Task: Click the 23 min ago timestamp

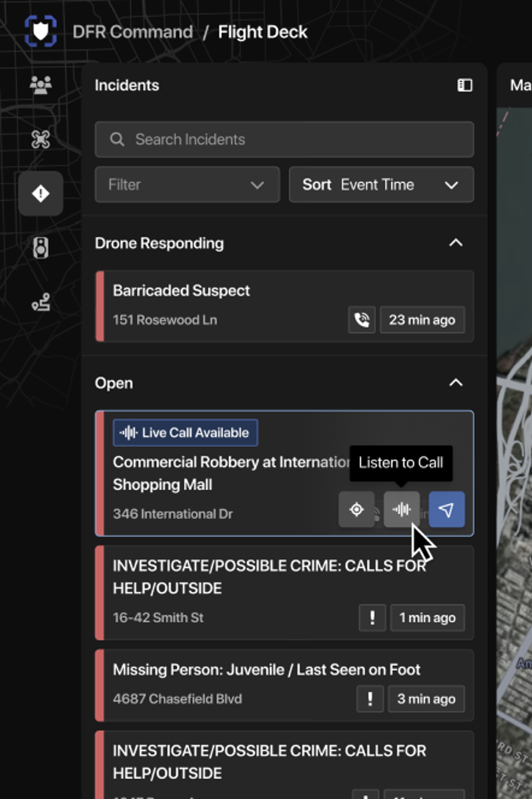Action: [422, 320]
